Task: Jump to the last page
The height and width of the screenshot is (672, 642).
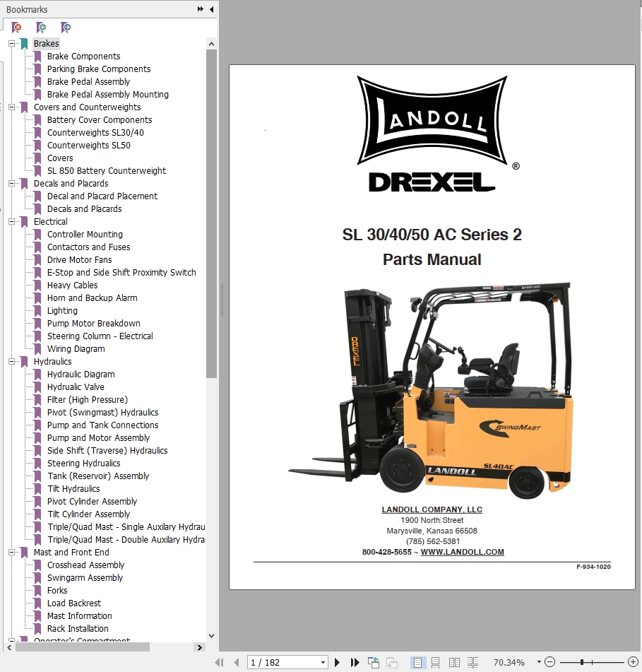Action: 355,662
